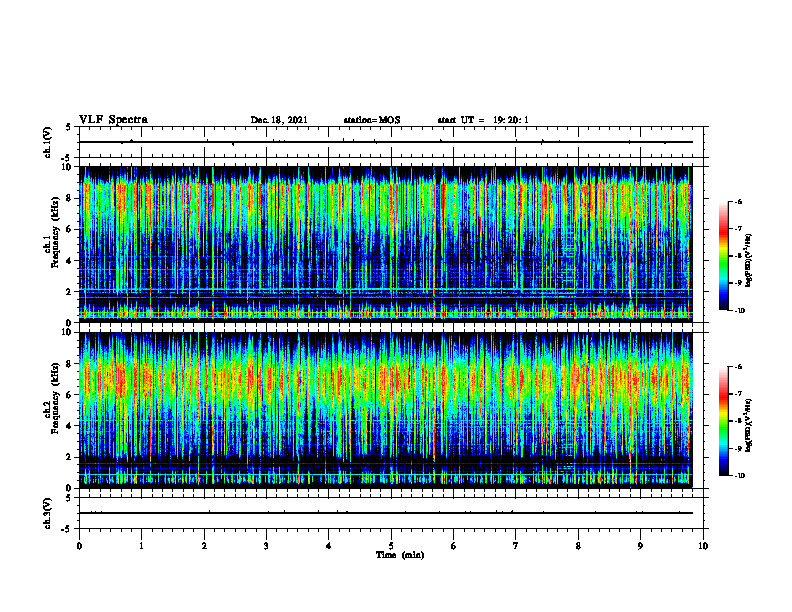The image size is (792, 612).
Task: Click the "5" volt tick on ch.1(V) panel
Action: [69, 127]
